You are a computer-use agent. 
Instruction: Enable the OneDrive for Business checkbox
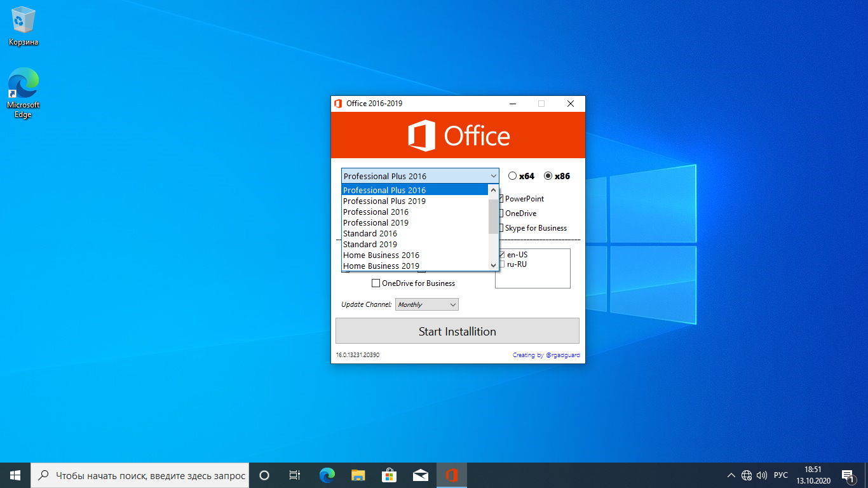[x=376, y=283]
